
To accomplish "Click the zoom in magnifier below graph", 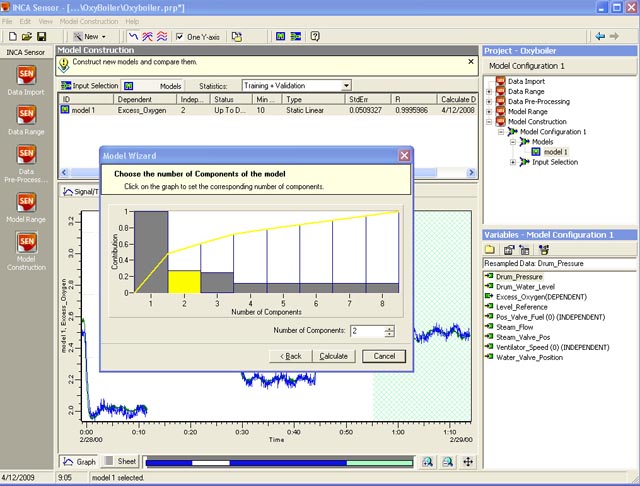I will [x=427, y=461].
